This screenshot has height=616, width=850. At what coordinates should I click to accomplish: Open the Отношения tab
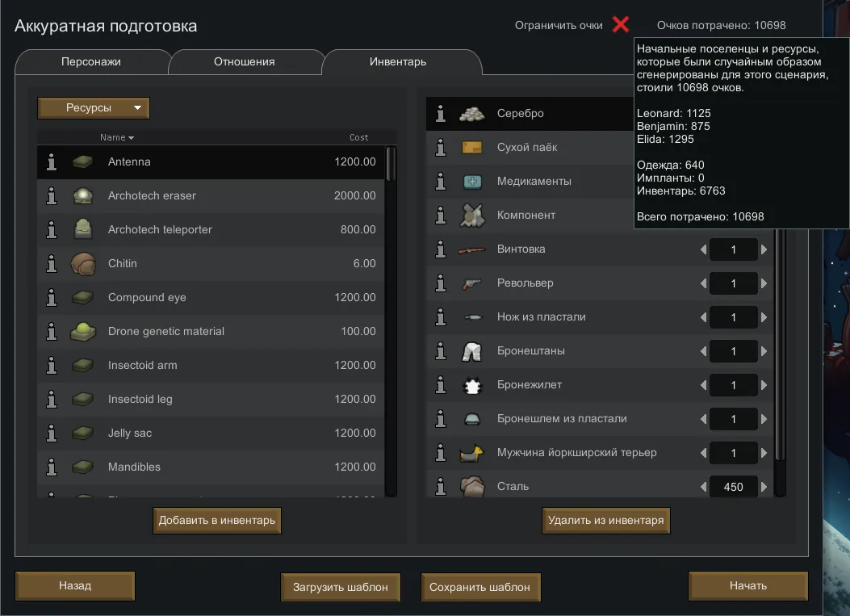244,62
